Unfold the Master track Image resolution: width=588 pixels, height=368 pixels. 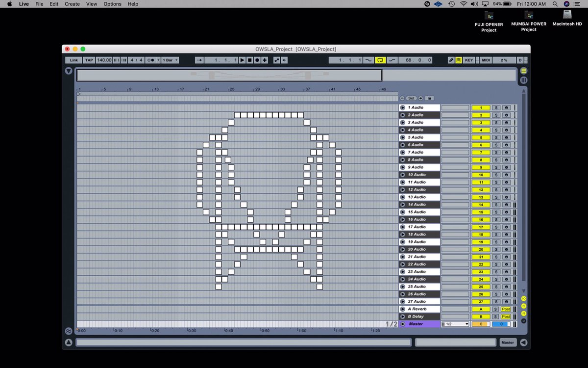tap(403, 324)
